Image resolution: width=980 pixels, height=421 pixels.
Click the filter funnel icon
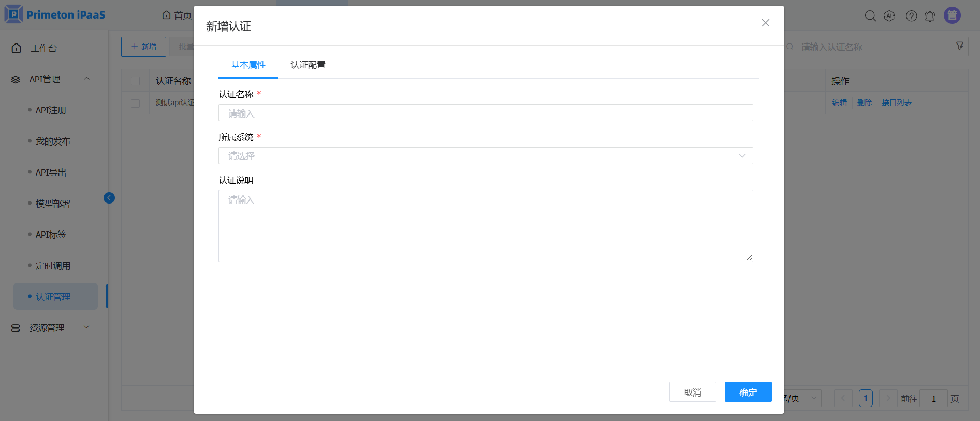[959, 47]
